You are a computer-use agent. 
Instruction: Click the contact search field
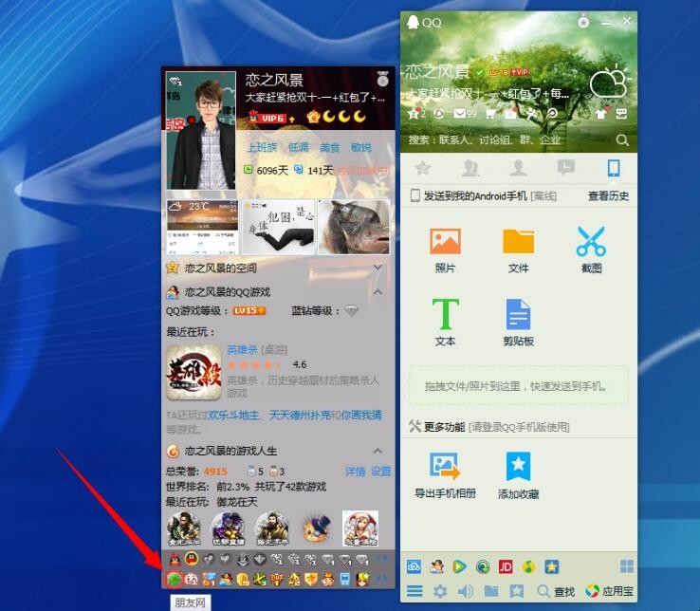[x=510, y=140]
